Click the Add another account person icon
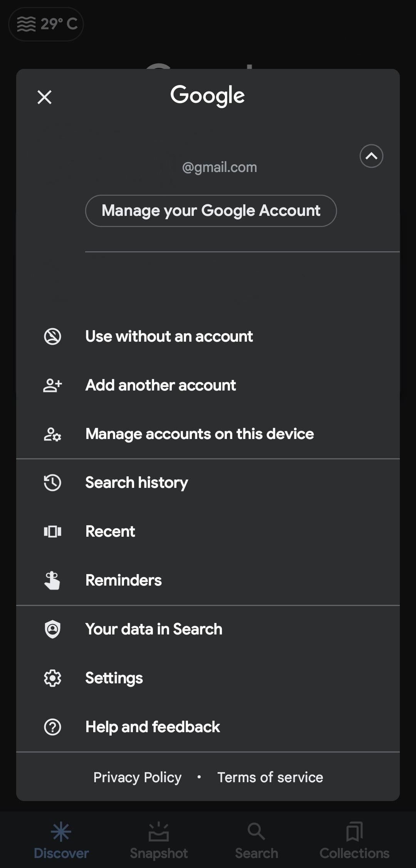 (52, 385)
